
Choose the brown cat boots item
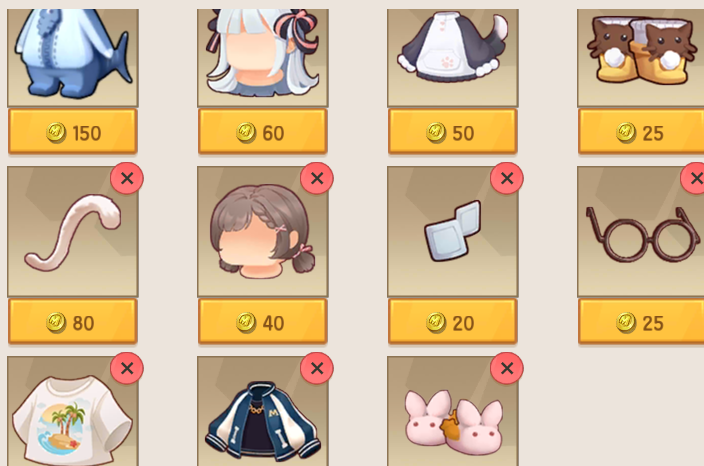[641, 57]
